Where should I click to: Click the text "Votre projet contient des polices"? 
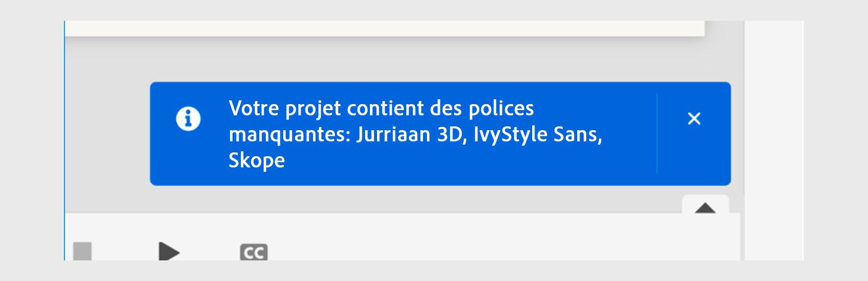pos(381,108)
